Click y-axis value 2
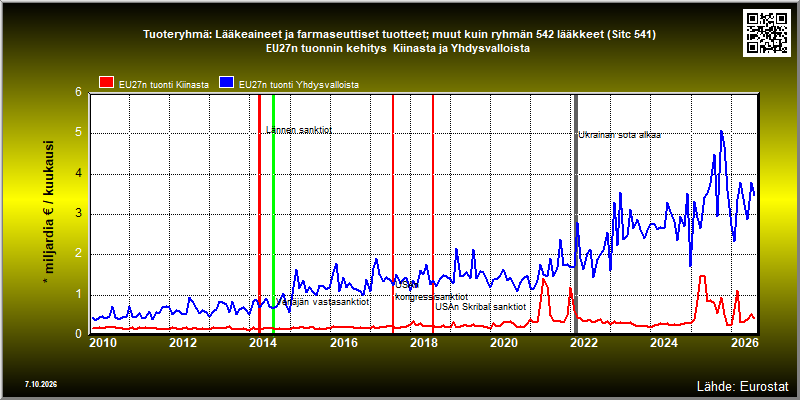The image size is (800, 400). [x=79, y=254]
